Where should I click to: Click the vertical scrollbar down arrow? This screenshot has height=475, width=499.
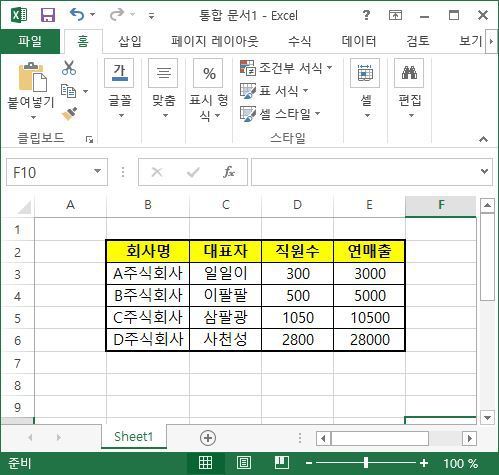click(x=487, y=417)
